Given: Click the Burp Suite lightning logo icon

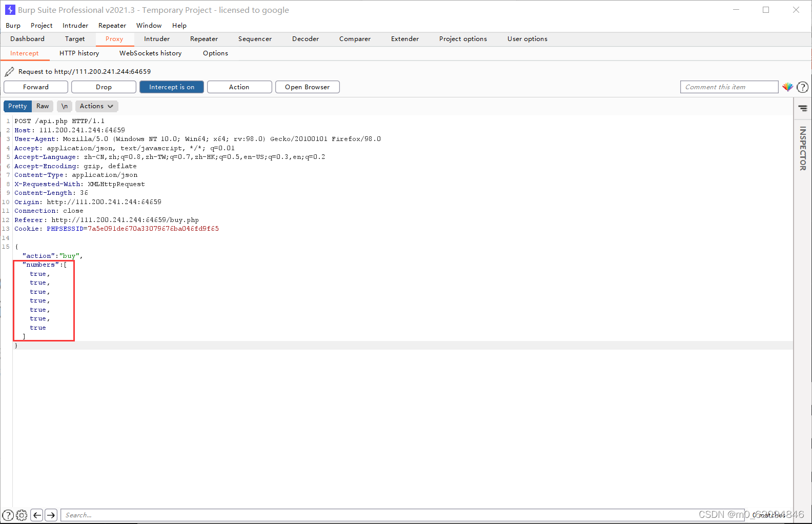Looking at the screenshot, I should pos(10,10).
